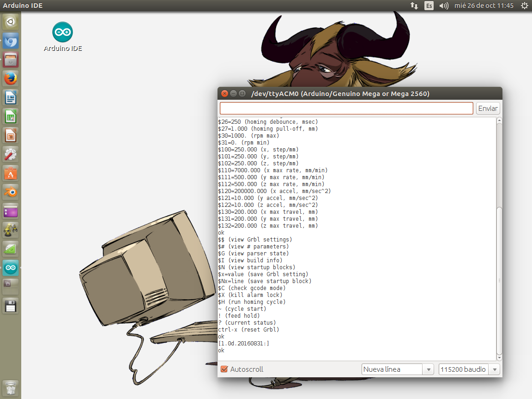Open the clock calendar menu
The width and height of the screenshot is (532, 399).
[x=484, y=6]
